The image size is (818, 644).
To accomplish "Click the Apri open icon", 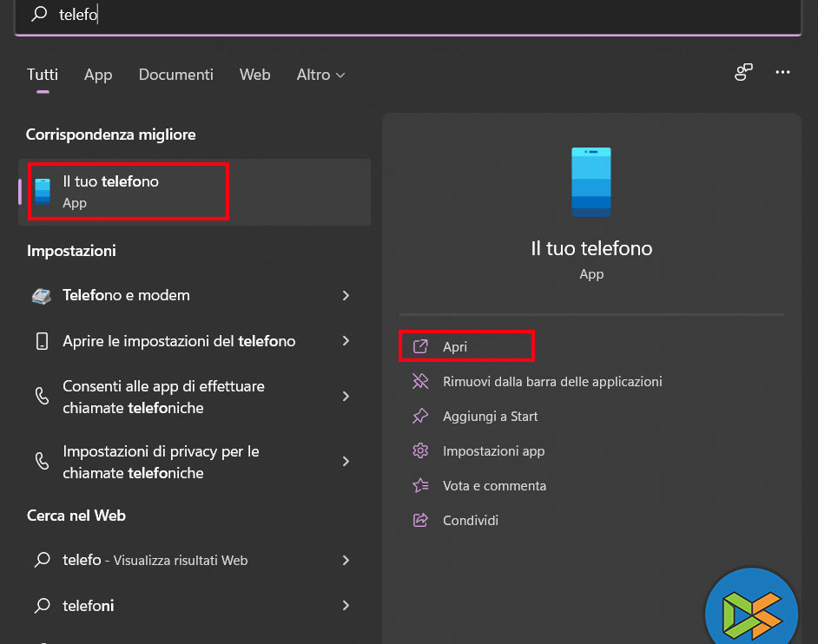I will (x=420, y=346).
